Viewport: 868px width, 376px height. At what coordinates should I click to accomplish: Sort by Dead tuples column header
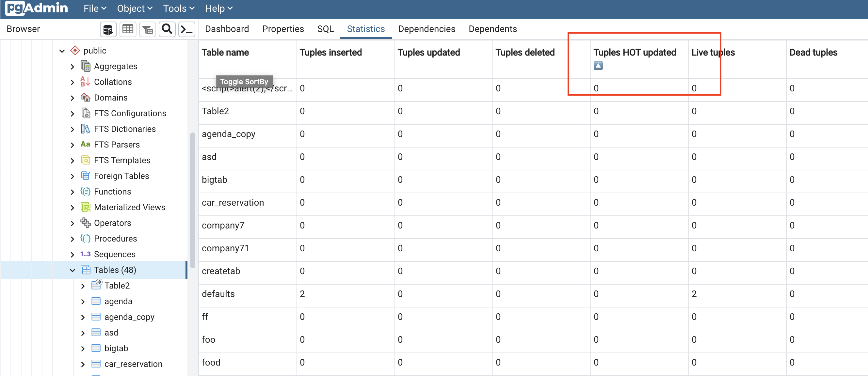click(x=813, y=53)
